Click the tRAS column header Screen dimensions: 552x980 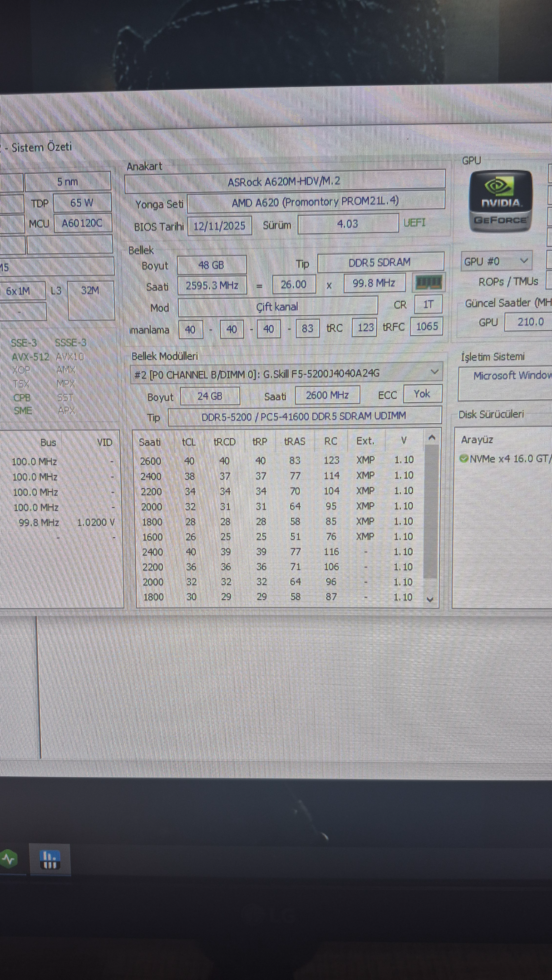click(295, 441)
